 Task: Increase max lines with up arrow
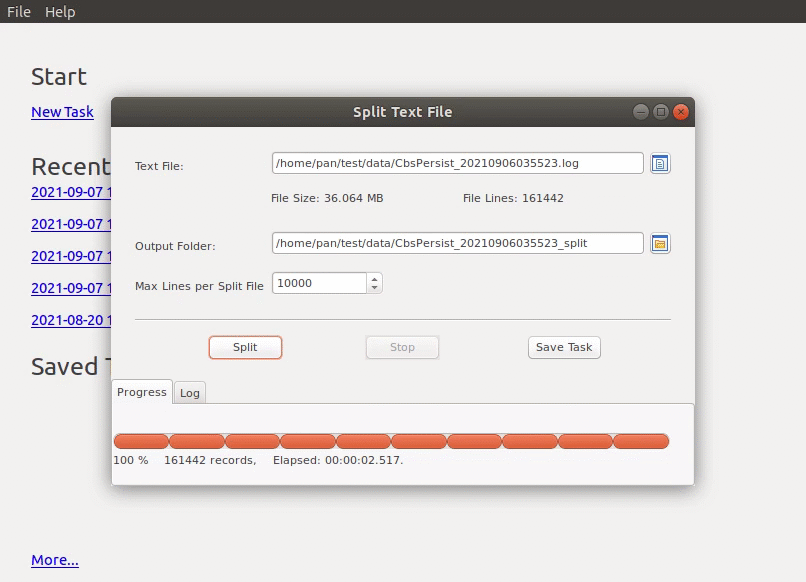coord(374,278)
